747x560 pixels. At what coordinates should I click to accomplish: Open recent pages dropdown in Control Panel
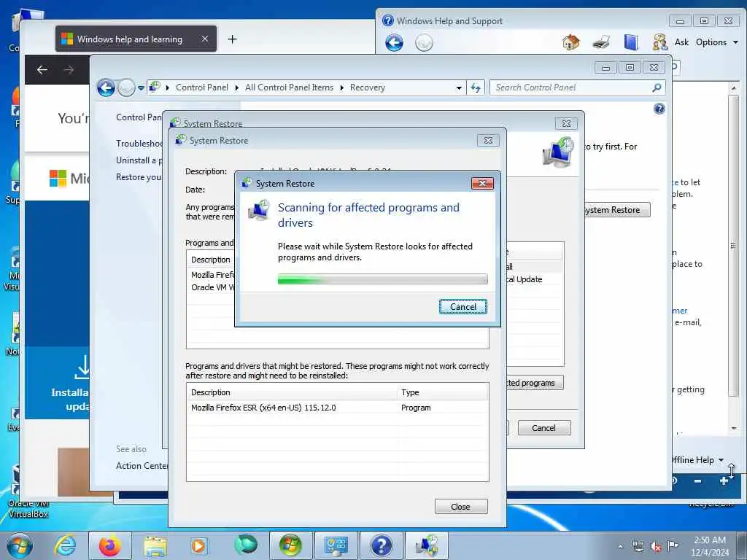(x=141, y=88)
